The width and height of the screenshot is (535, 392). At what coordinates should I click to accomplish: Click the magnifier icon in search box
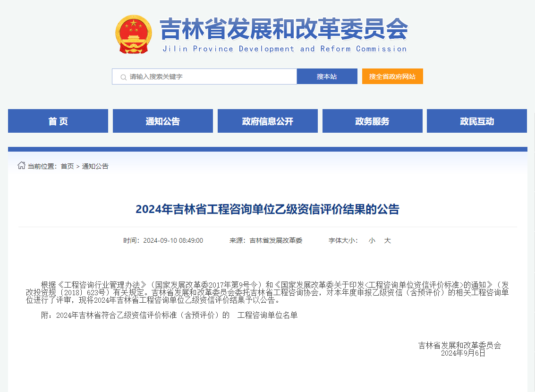(x=123, y=77)
